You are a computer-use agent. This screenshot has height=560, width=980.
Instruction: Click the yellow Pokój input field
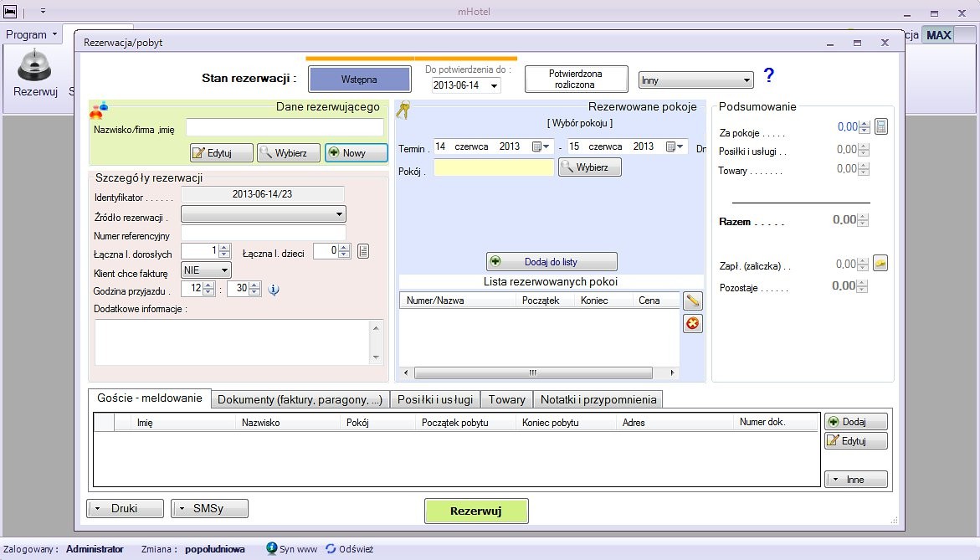pyautogui.click(x=495, y=167)
